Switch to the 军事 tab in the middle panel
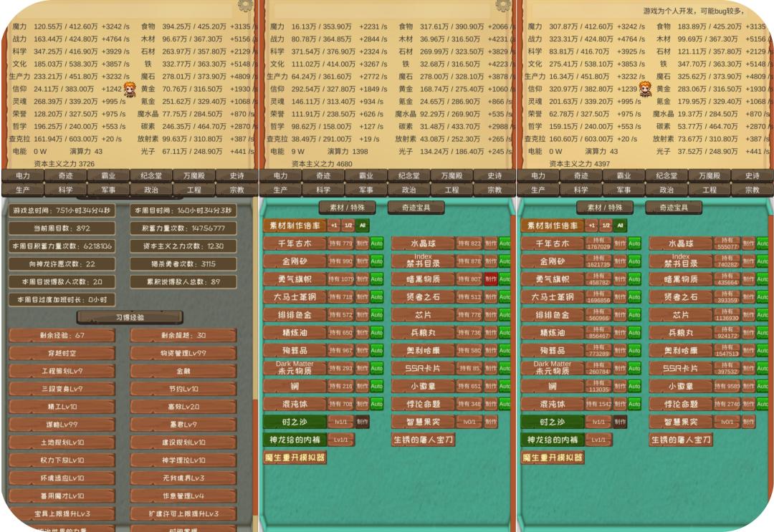774x532 pixels. point(365,190)
